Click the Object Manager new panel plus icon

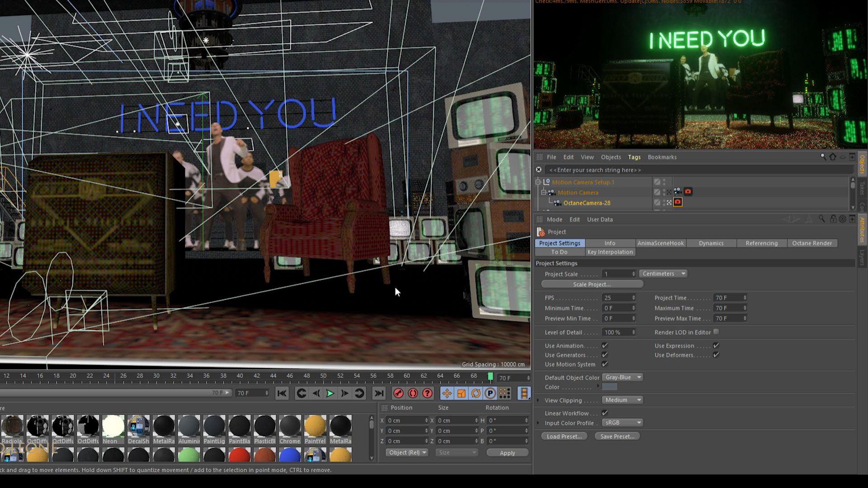coord(852,157)
